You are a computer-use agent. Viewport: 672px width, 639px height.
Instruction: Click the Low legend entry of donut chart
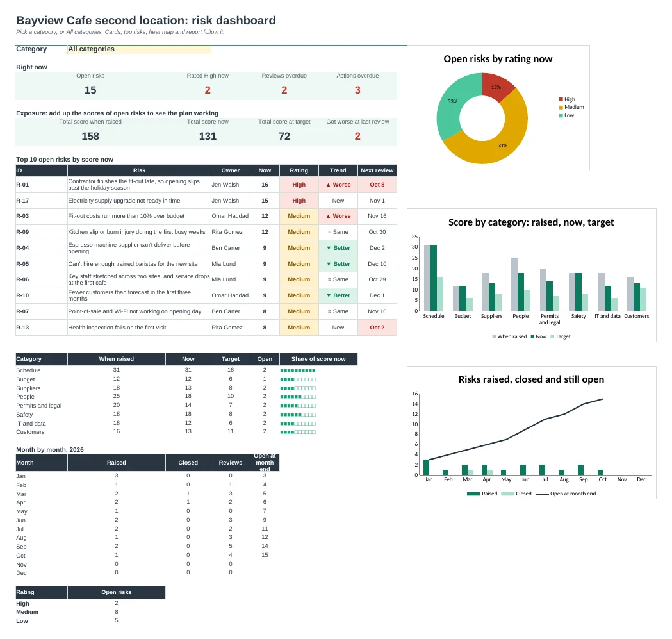coord(566,115)
